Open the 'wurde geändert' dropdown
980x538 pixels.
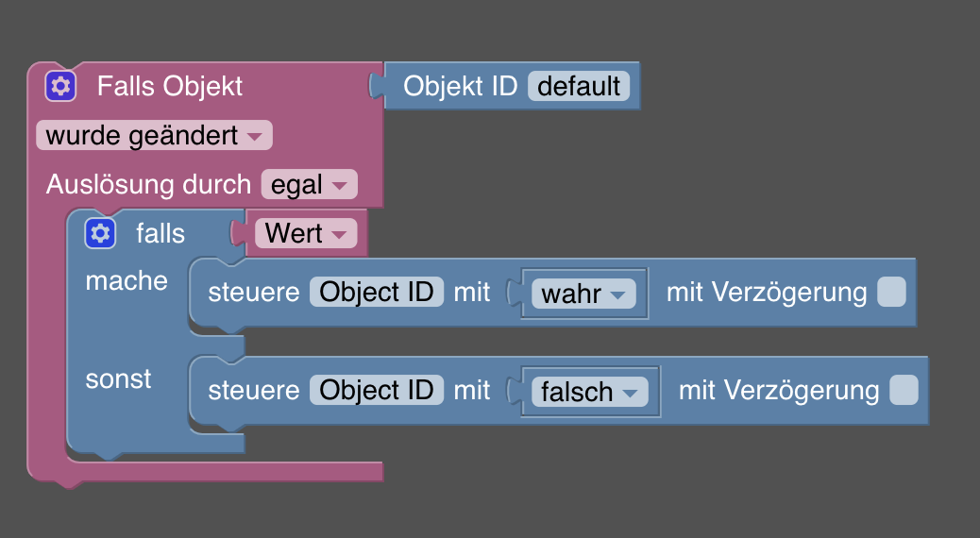(x=155, y=136)
